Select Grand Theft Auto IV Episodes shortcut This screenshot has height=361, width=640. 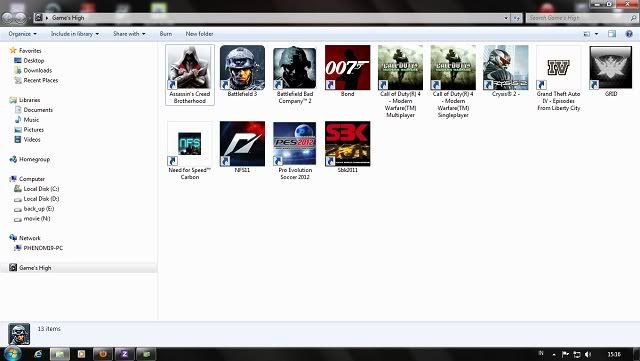[x=558, y=78]
